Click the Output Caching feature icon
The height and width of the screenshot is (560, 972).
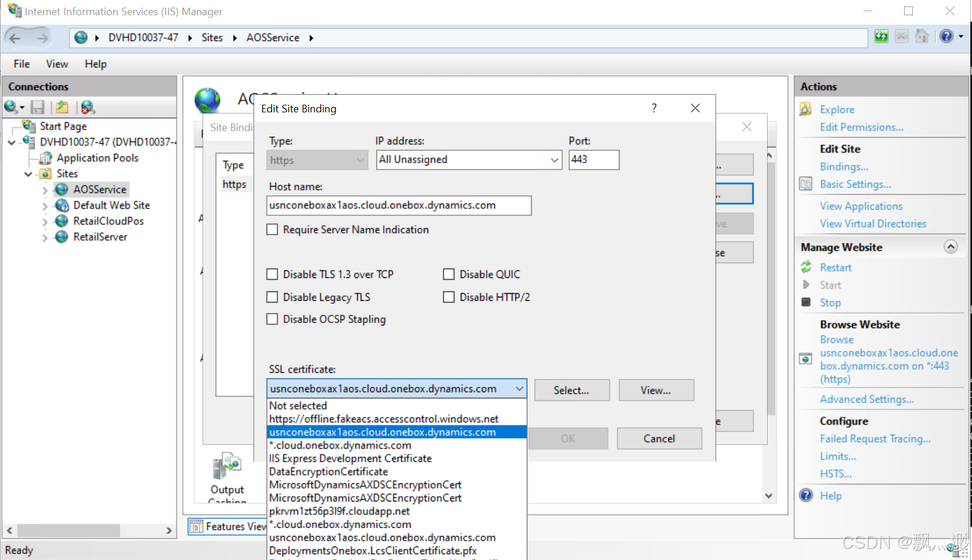point(227,466)
